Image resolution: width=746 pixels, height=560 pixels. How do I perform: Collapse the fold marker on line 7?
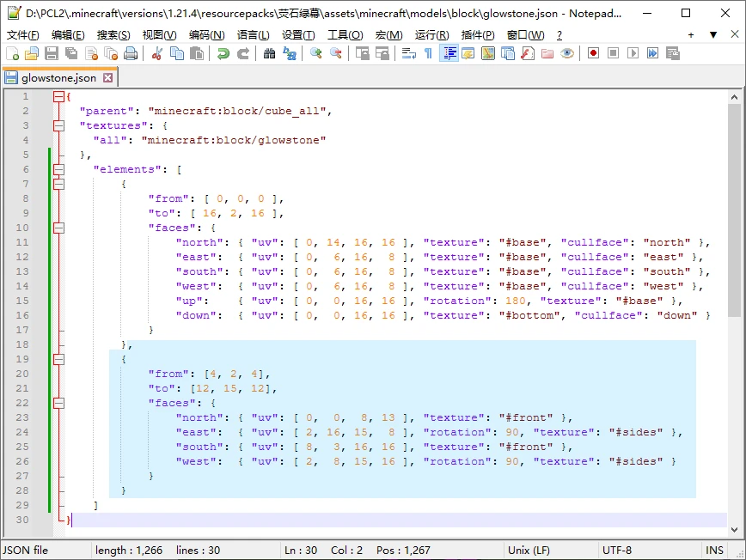click(58, 184)
